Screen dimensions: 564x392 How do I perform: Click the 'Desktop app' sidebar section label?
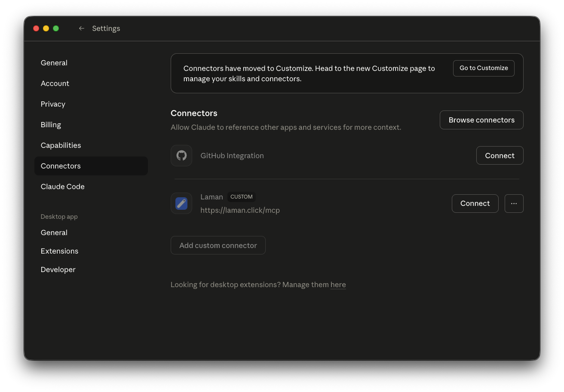pyautogui.click(x=59, y=217)
